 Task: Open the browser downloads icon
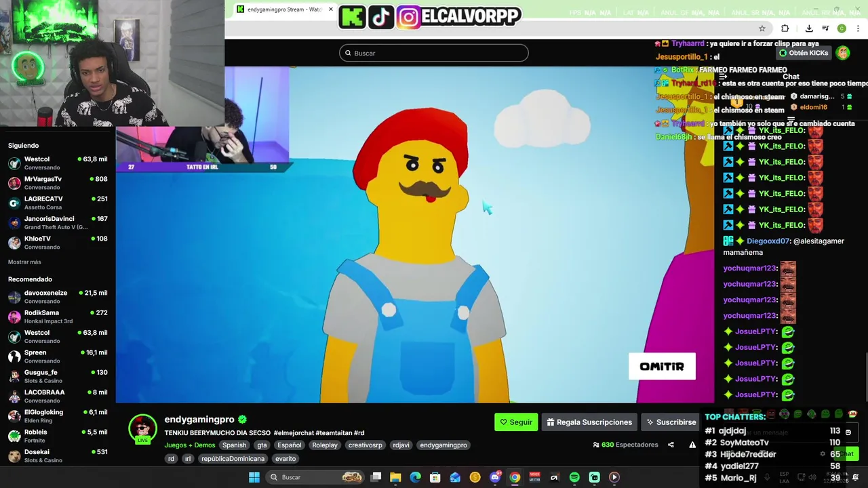809,28
